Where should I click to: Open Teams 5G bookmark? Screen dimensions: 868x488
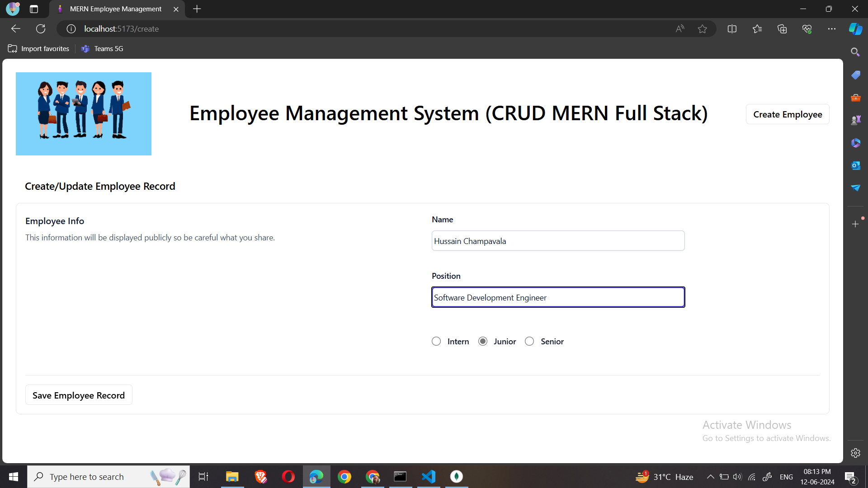coord(102,49)
